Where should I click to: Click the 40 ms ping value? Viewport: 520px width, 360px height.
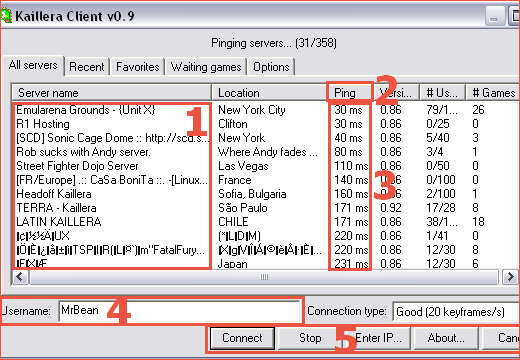348,138
